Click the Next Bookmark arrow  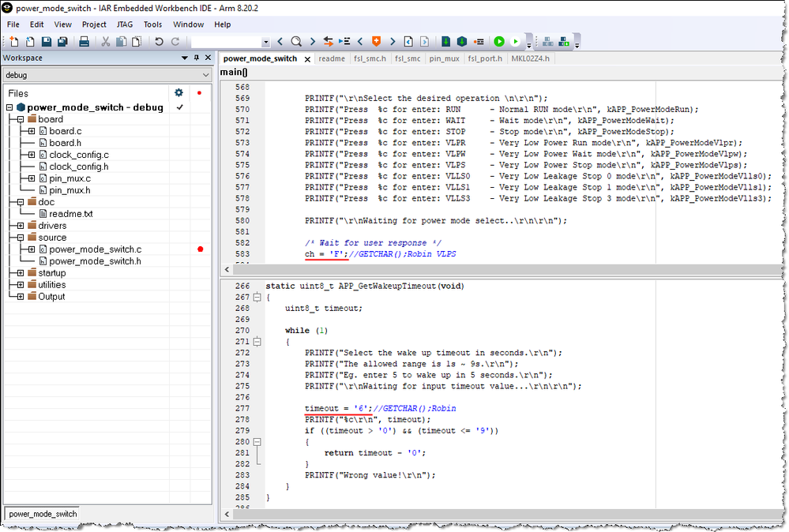point(393,42)
